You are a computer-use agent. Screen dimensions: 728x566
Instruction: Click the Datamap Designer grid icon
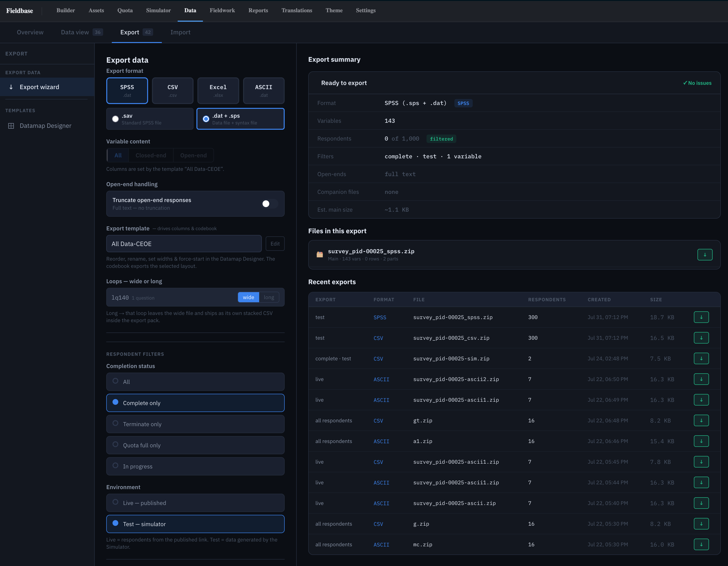tap(11, 126)
